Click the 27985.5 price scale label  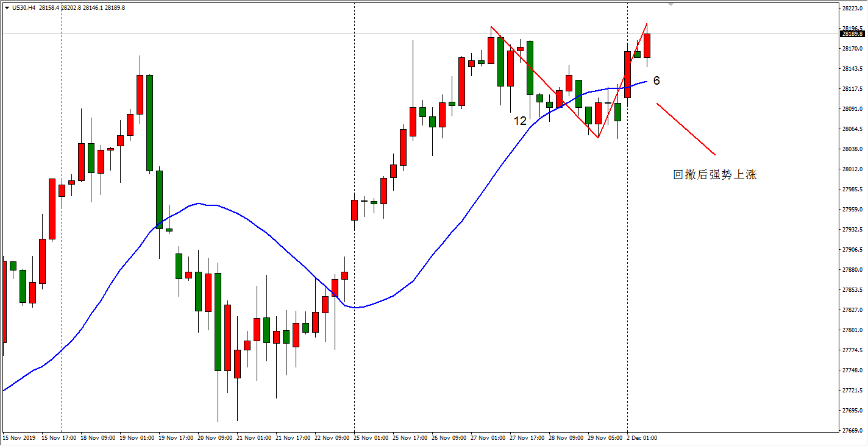(x=851, y=189)
